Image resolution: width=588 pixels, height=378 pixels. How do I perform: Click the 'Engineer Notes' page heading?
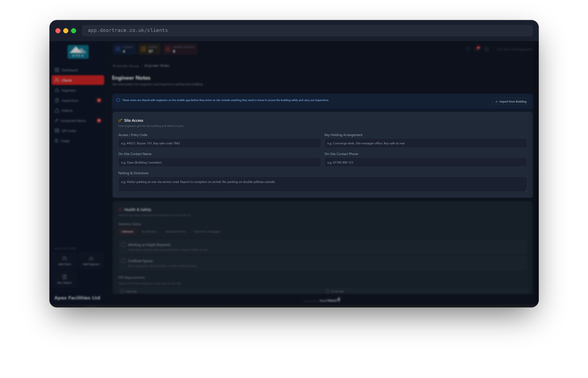131,78
